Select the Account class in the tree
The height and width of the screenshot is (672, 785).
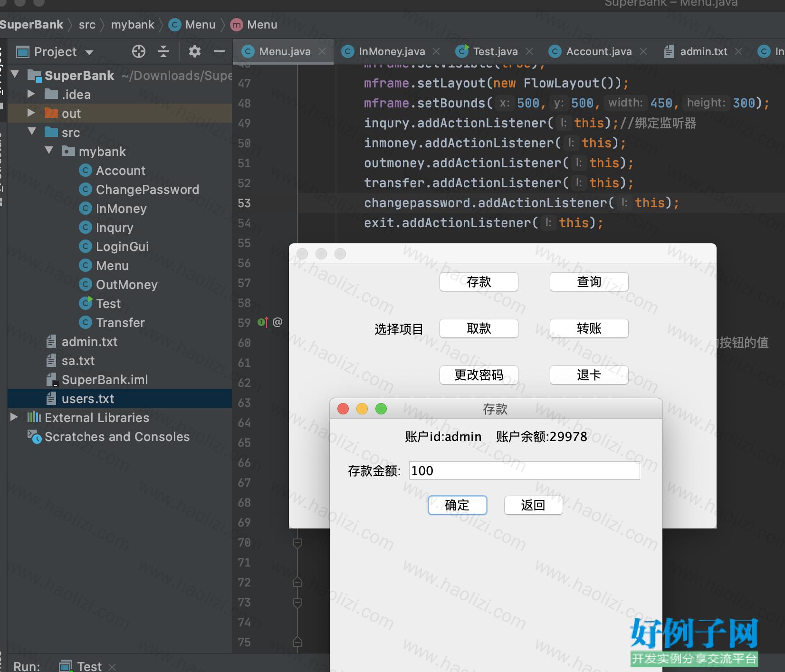(x=112, y=171)
